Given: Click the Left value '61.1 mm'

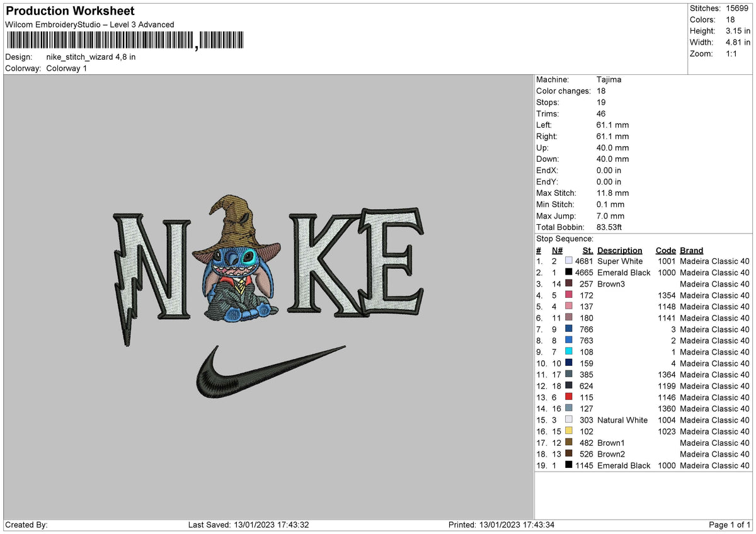Looking at the screenshot, I should 612,125.
